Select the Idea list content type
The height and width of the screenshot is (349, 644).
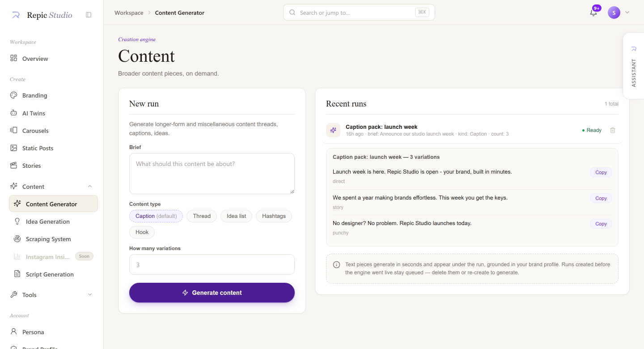pyautogui.click(x=236, y=216)
